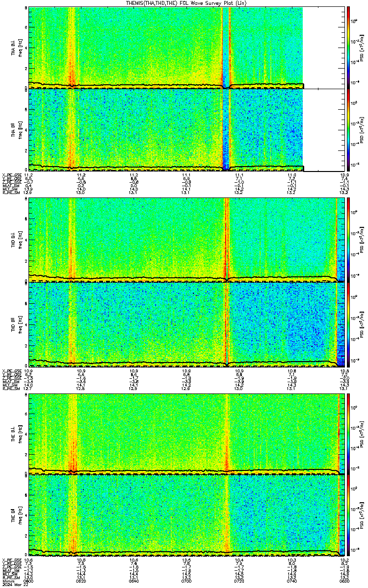Click the 0740 time axis label
The height and width of the screenshot is (588, 368).
pyautogui.click(x=291, y=581)
